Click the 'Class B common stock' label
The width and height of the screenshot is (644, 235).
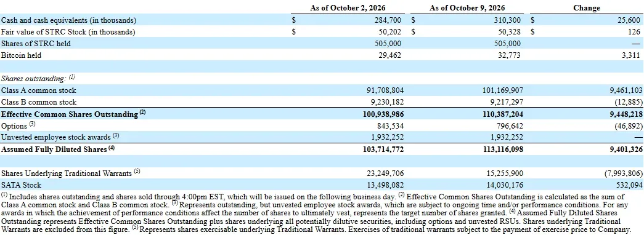tap(39, 102)
